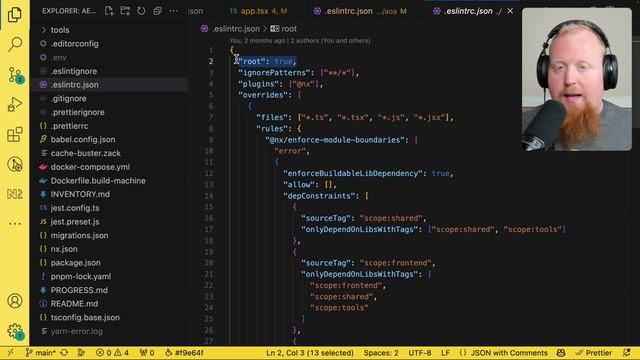640x360 pixels.
Task: Open Explorer more actions menu
Action: point(173,11)
